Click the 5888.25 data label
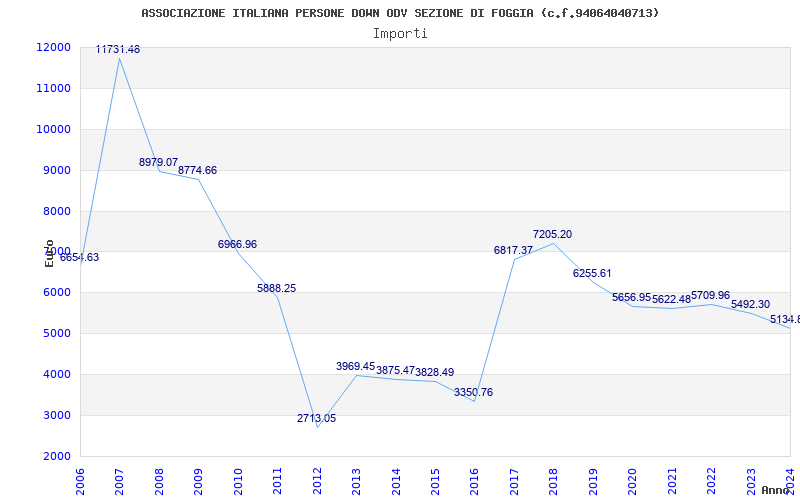This screenshot has height=500, width=800. 277,288
